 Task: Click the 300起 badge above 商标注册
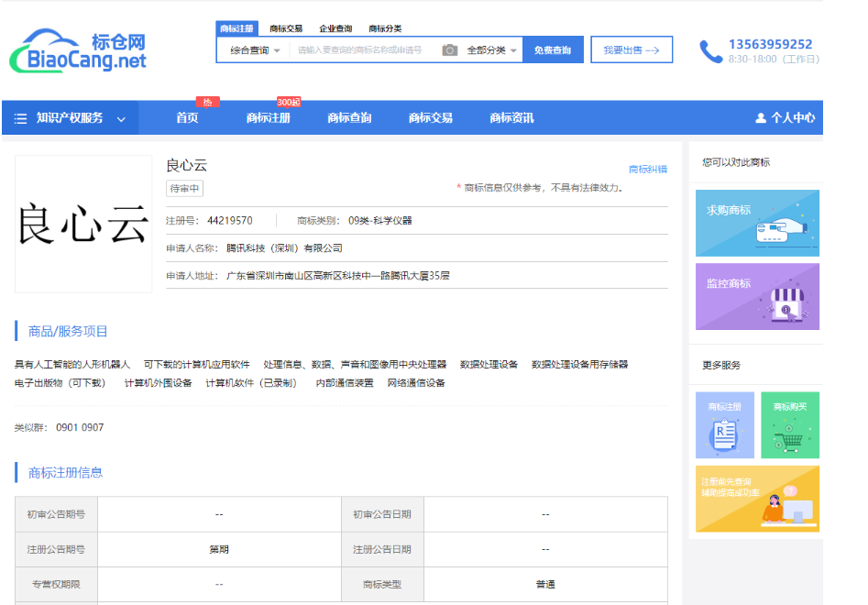point(289,102)
